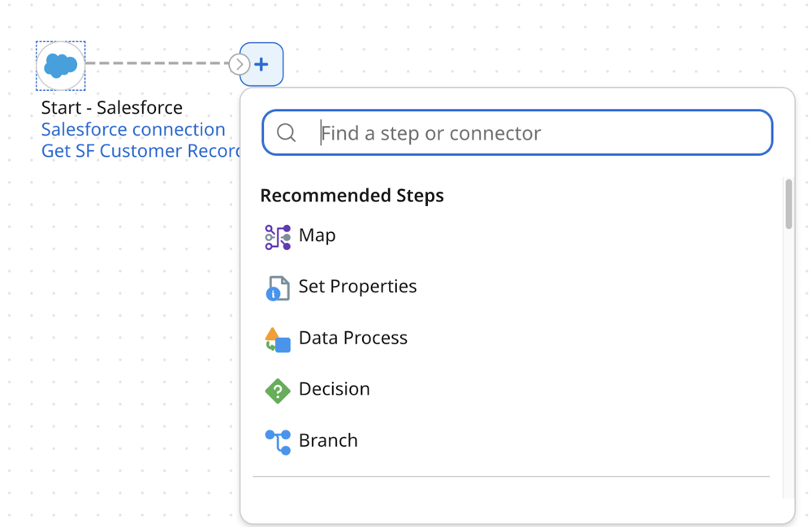
Task: Open the Salesforce connection link
Action: point(132,129)
